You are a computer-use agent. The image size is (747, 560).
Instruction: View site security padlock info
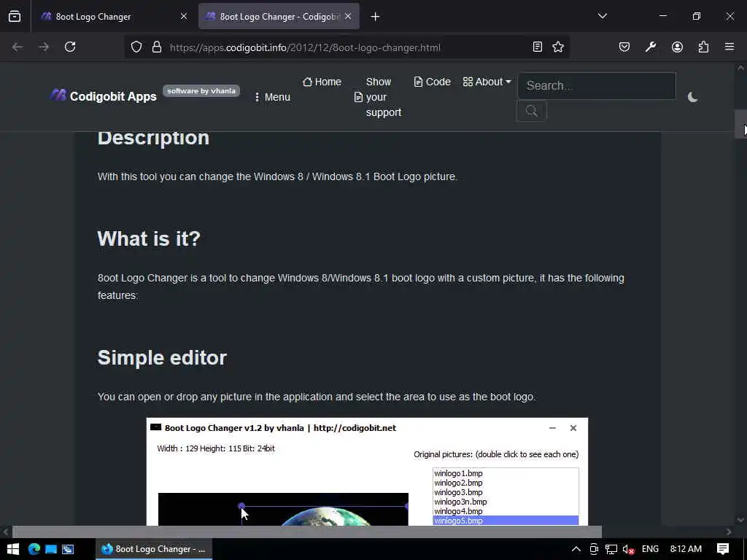tap(157, 47)
